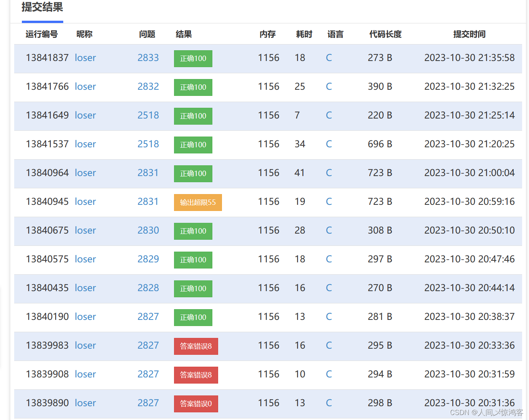The width and height of the screenshot is (529, 420).
Task: Open problem 2518 in run 13841537 row
Action: coord(148,144)
